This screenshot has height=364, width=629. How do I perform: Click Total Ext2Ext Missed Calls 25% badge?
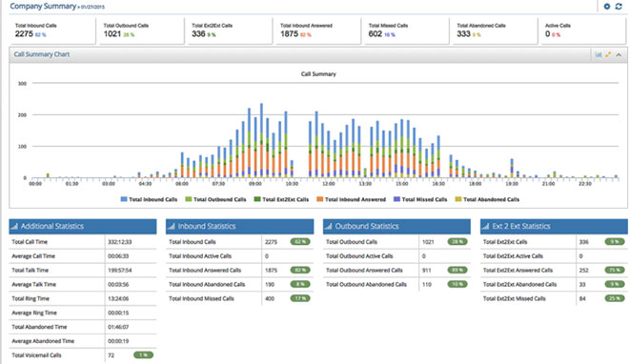pyautogui.click(x=615, y=298)
